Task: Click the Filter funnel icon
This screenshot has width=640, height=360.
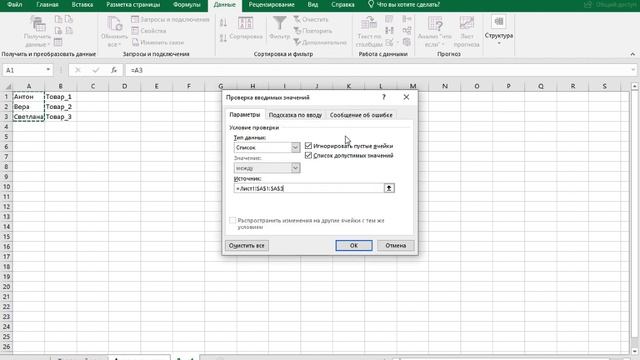Action: 280,23
